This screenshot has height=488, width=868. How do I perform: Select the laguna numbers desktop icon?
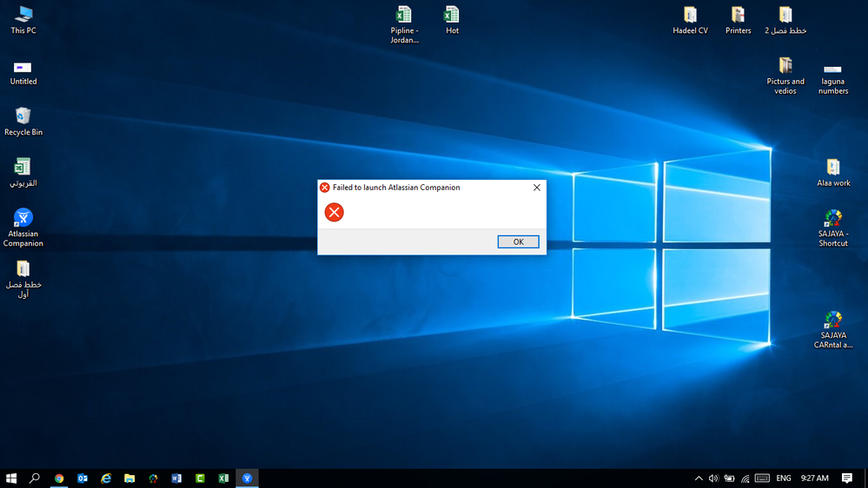(833, 78)
